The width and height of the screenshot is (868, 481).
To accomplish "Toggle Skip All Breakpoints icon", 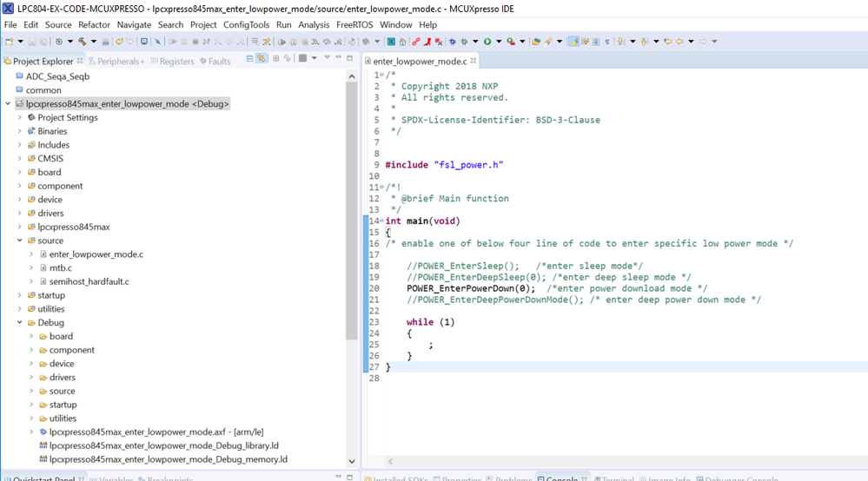I will (158, 42).
